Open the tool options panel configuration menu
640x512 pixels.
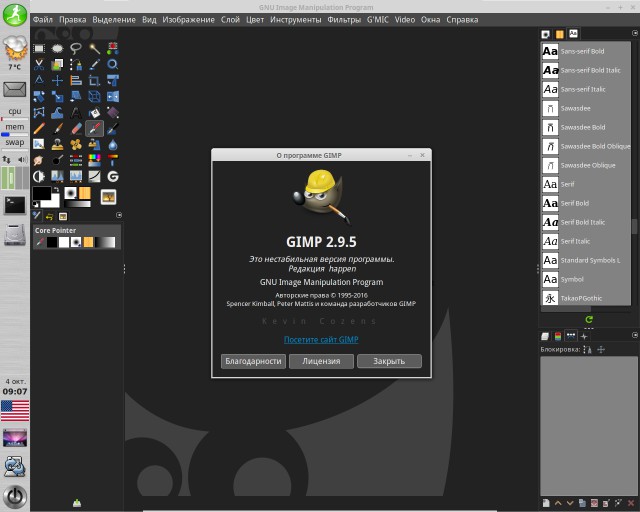[119, 215]
